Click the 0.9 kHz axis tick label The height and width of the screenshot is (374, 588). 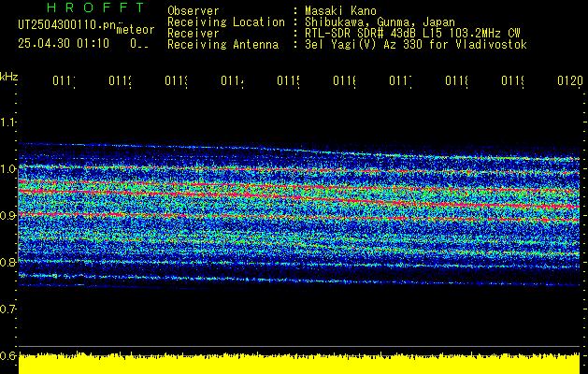click(8, 216)
